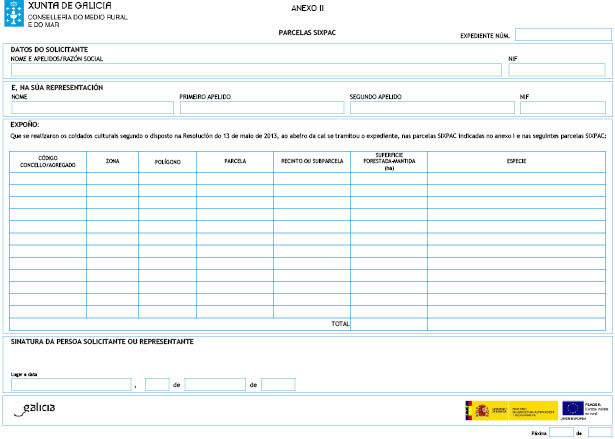Viewport: 615px width, 439px height.
Task: Focus the Expediente Núm. input field
Action: [x=563, y=34]
